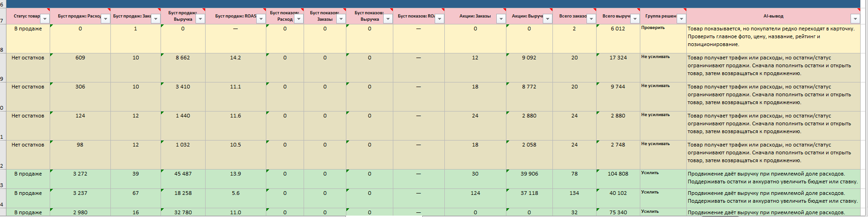Select row header 9
This screenshot has width=868, height=217.
coord(2,68)
